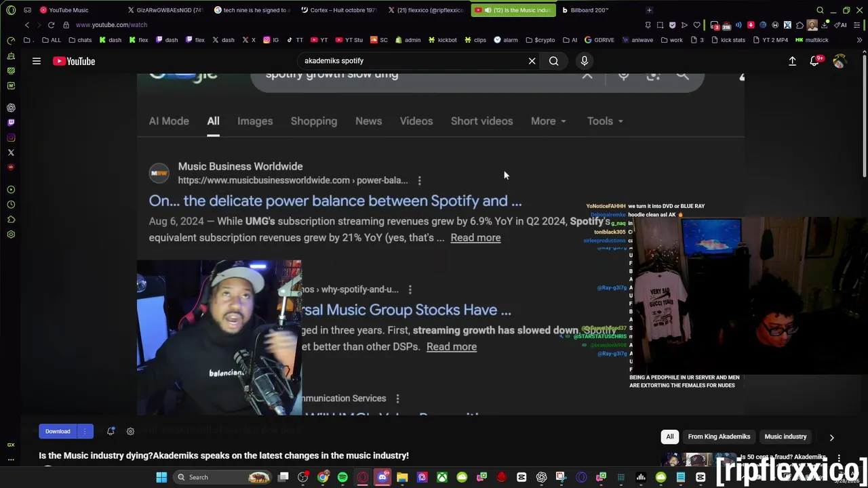Viewport: 868px width, 488px height.
Task: Open the aniwave bookmark
Action: coord(637,40)
